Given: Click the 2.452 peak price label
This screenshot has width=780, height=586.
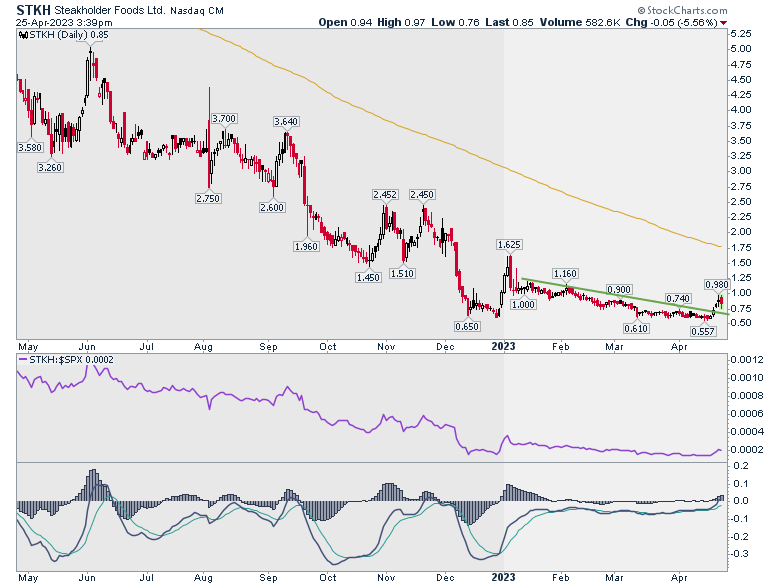Looking at the screenshot, I should click(385, 195).
